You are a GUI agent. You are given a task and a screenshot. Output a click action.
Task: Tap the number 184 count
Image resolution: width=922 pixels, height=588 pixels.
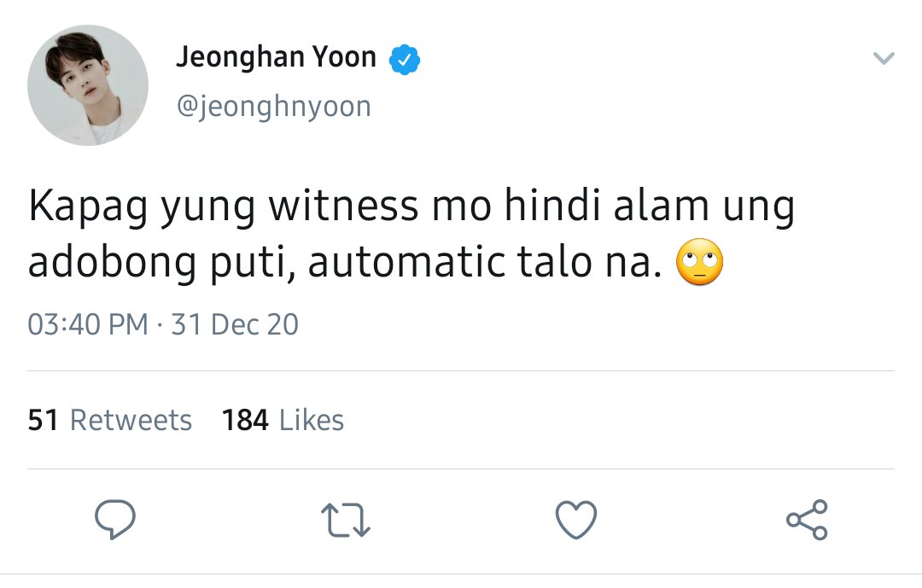point(245,420)
